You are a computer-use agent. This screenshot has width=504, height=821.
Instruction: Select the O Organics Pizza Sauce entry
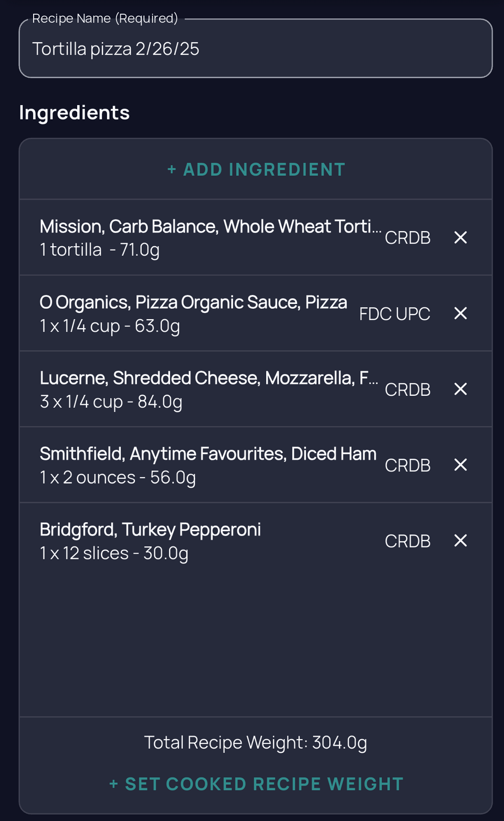[193, 313]
